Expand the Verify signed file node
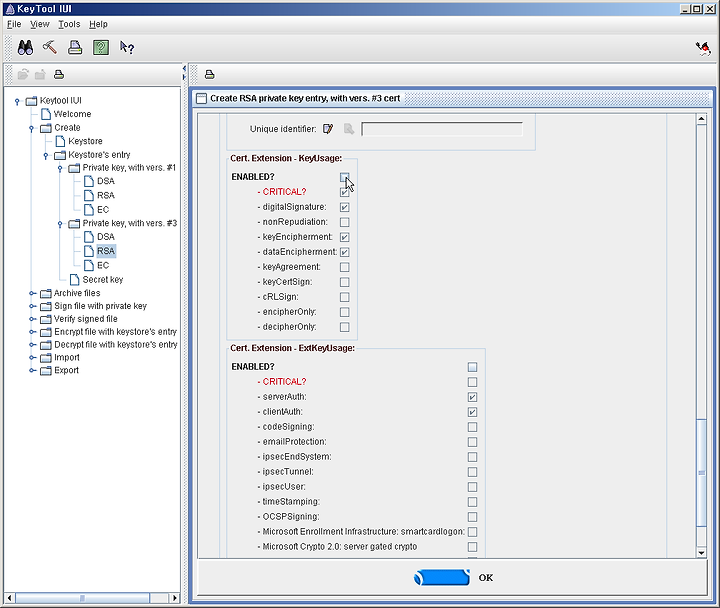The height and width of the screenshot is (608, 720). pyautogui.click(x=32, y=319)
